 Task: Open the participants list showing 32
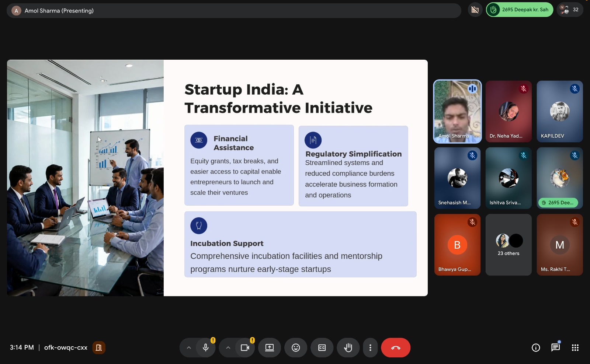pyautogui.click(x=570, y=10)
